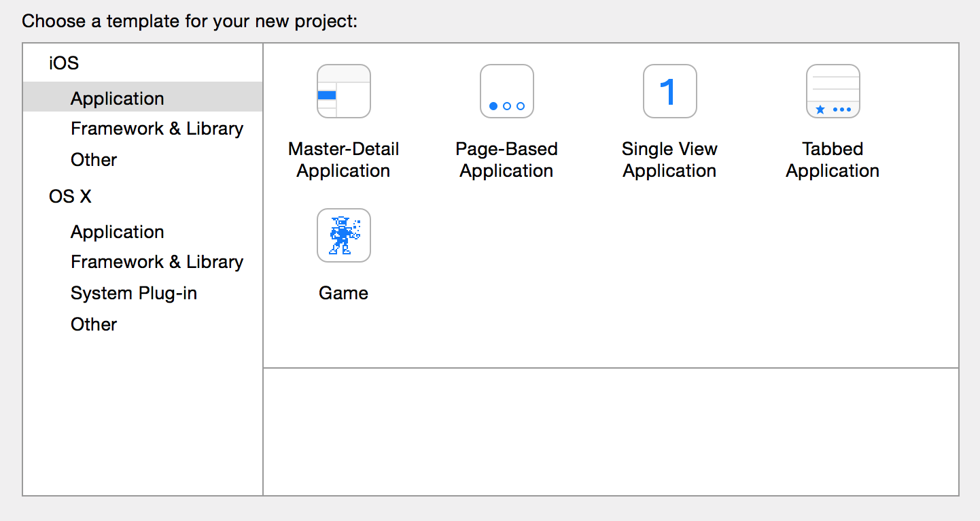Screen dimensions: 980x521
Task: Click the Tabbed Application text label
Action: click(x=833, y=160)
